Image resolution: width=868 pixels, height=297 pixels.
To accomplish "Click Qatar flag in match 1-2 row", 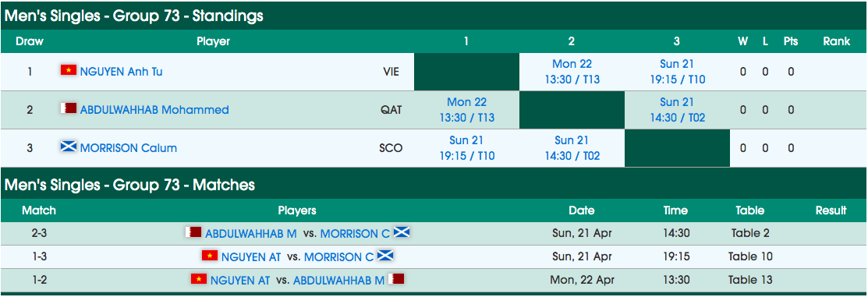I will [396, 279].
